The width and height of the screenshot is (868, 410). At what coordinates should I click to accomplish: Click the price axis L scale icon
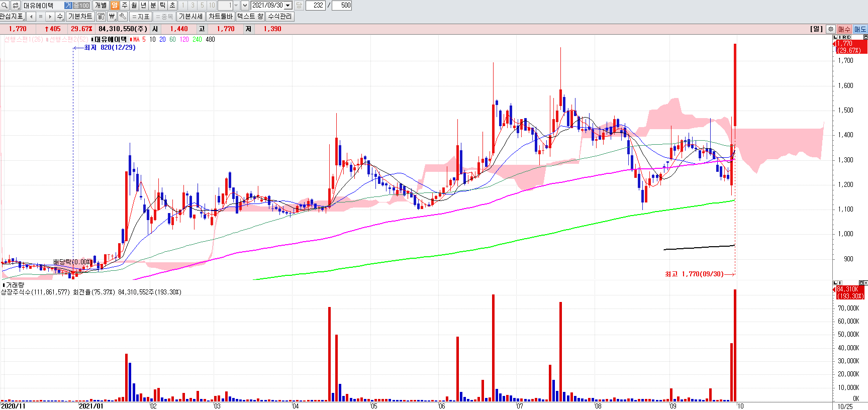point(835,37)
